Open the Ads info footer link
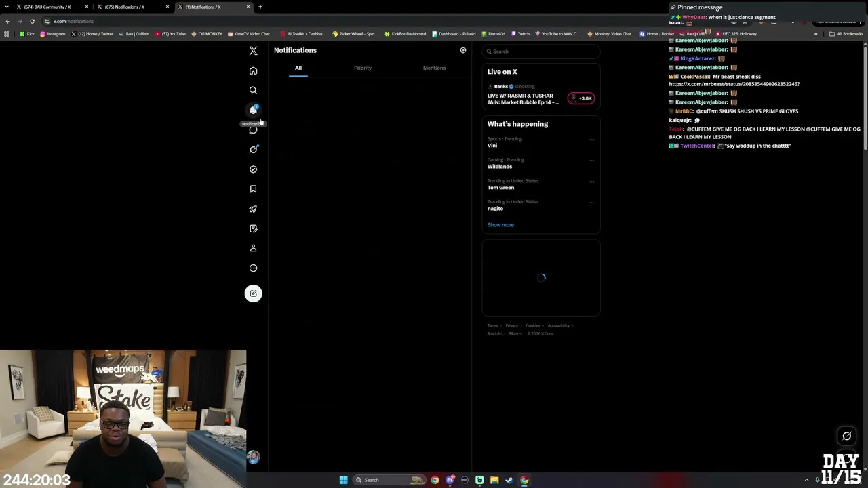This screenshot has width=868, height=488. pos(494,333)
